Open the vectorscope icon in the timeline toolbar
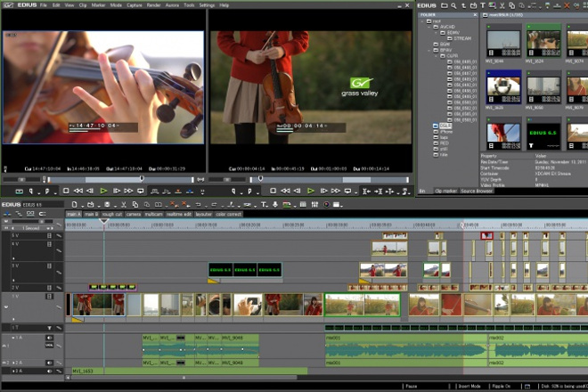This screenshot has height=392, width=588. (x=326, y=204)
